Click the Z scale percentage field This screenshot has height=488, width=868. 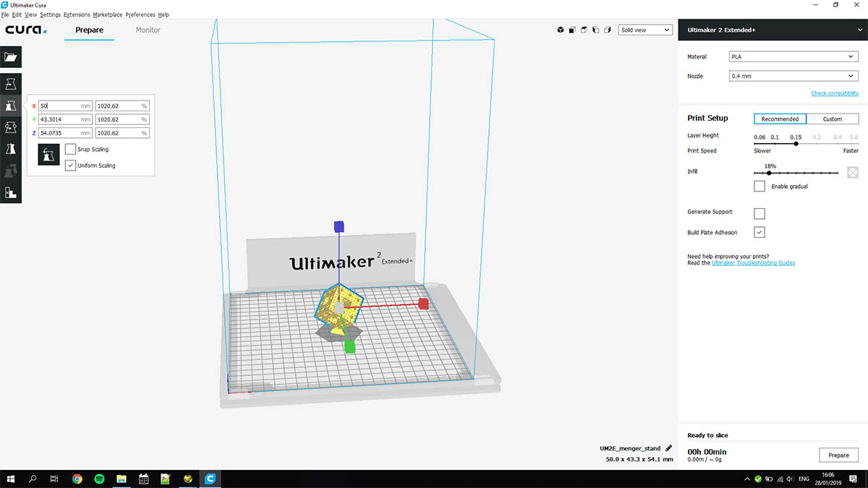(122, 133)
